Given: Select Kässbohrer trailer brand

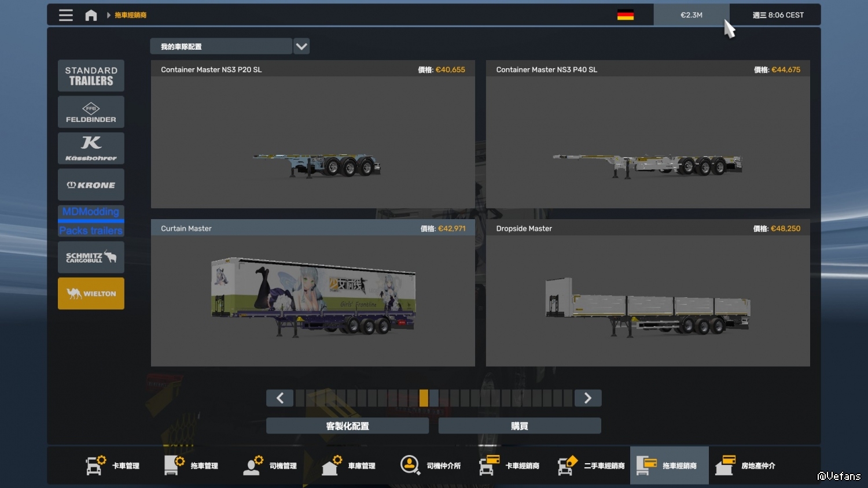Looking at the screenshot, I should [x=91, y=148].
